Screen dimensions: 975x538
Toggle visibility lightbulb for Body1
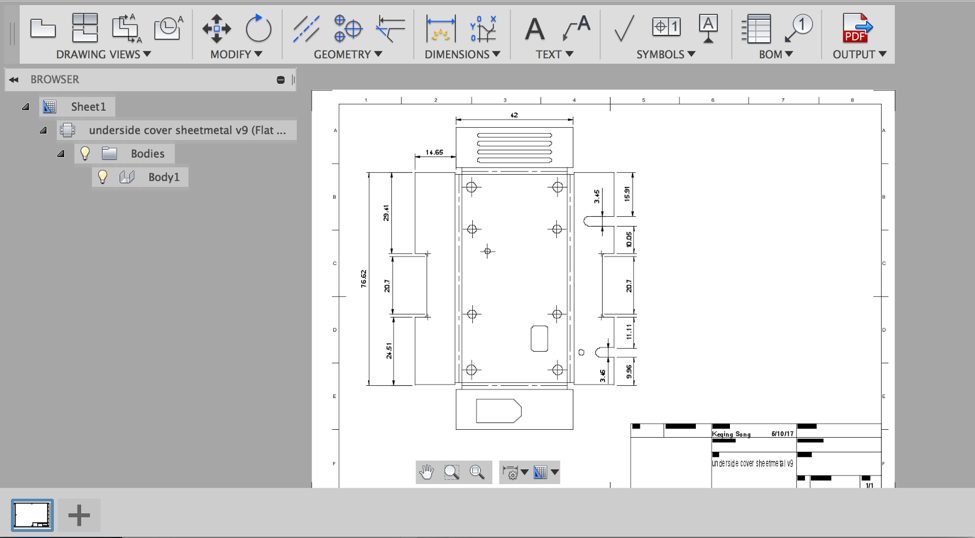[x=102, y=177]
